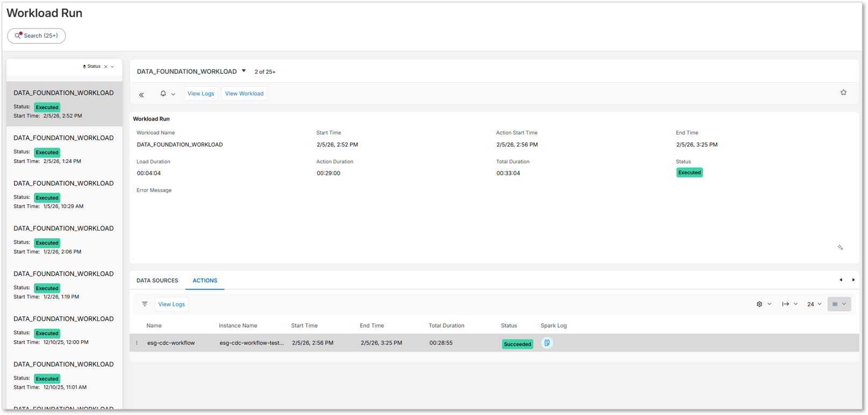This screenshot has height=415, width=868.
Task: Click the esg-cdc-workflow-test... instance cell
Action: tap(252, 343)
